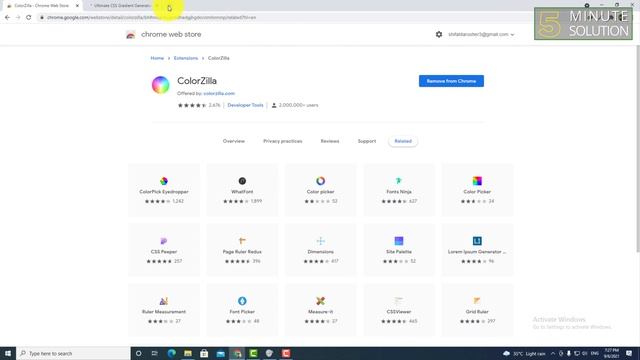Go to Home breadcrumb link
This screenshot has width=640, height=360.
pos(157,58)
